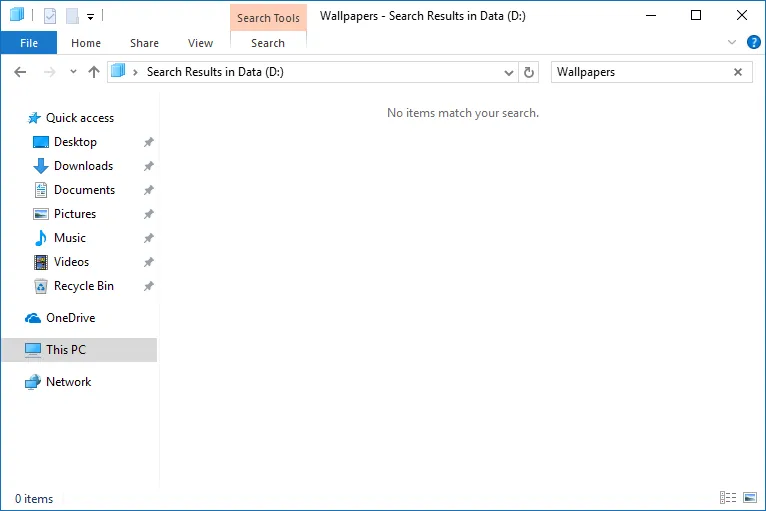Refresh the search results

pyautogui.click(x=529, y=73)
